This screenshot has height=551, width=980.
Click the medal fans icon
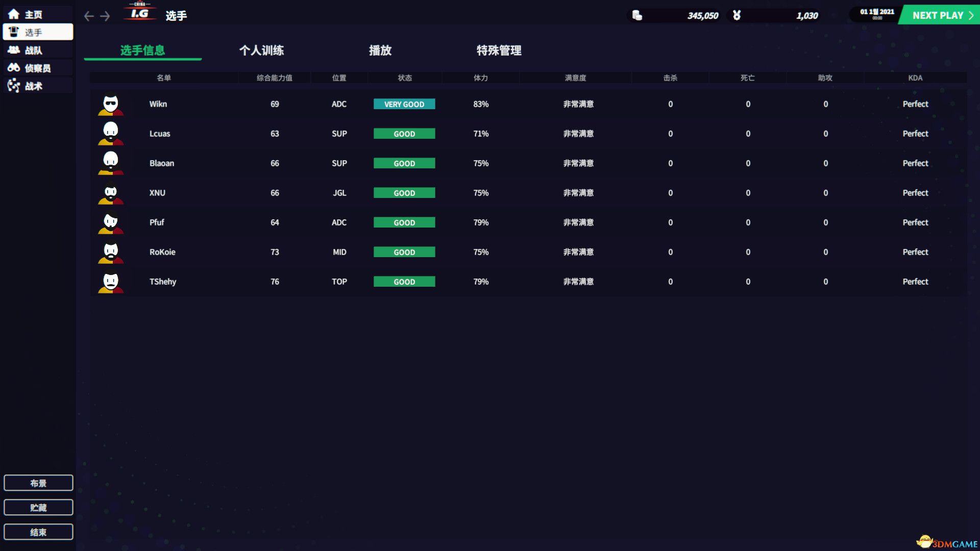click(x=737, y=15)
